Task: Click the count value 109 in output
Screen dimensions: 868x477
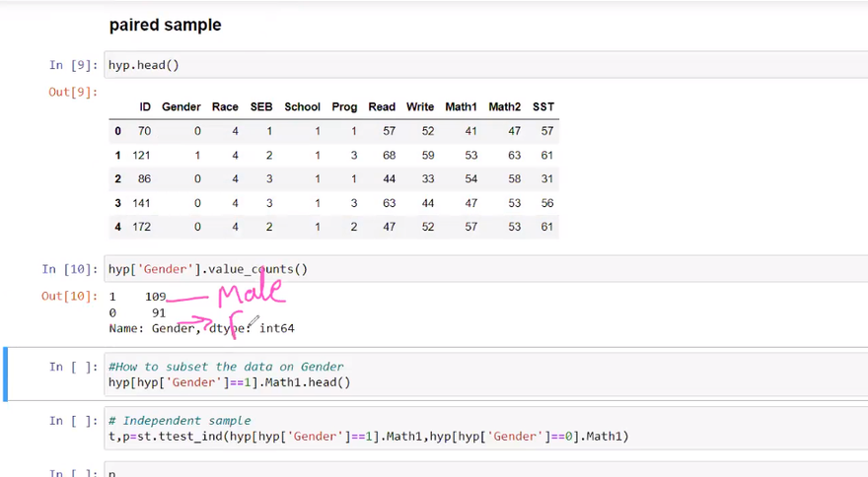Action: pos(156,297)
